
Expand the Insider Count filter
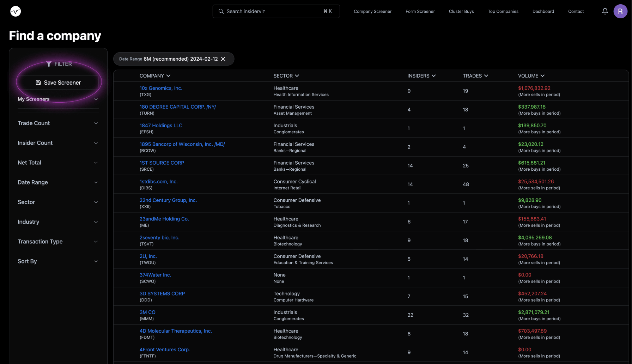pos(58,143)
